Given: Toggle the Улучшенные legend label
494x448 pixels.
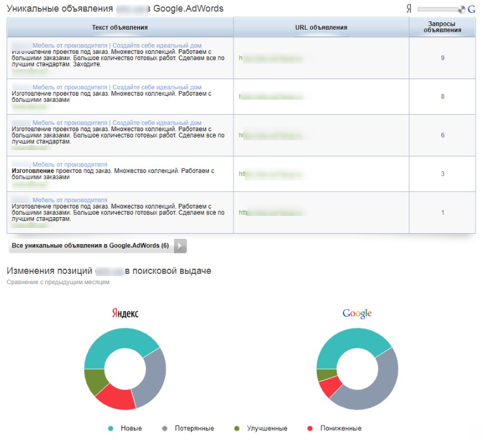Looking at the screenshot, I should [267, 429].
